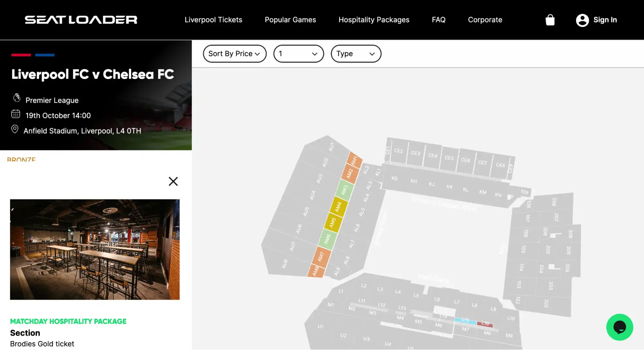The height and width of the screenshot is (350, 644).
Task: Open the Sort By Price dropdown
Action: 235,54
